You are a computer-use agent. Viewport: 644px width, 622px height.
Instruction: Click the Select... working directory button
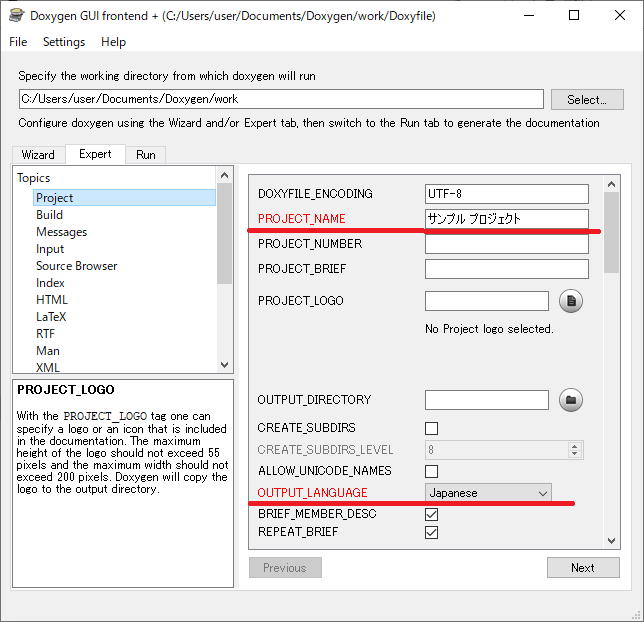tap(586, 100)
